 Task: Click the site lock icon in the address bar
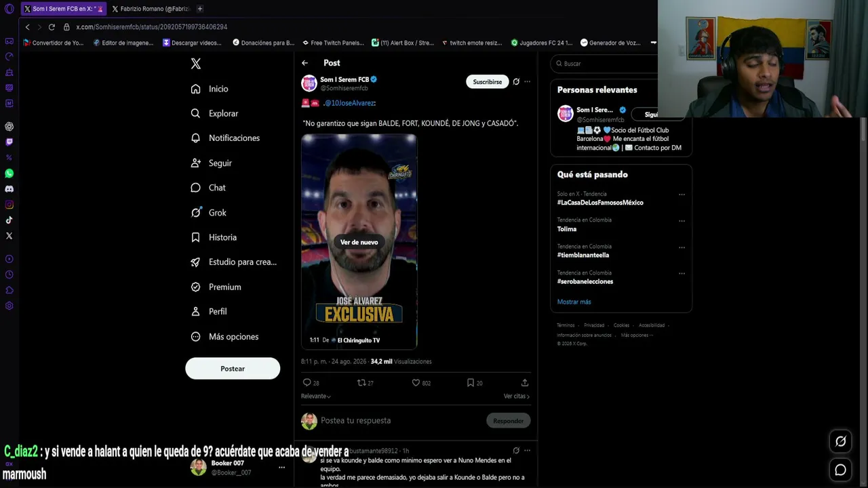[66, 27]
